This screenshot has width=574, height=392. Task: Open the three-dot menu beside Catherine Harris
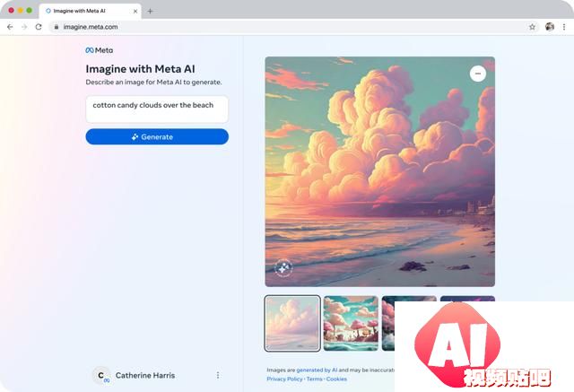[x=218, y=375]
